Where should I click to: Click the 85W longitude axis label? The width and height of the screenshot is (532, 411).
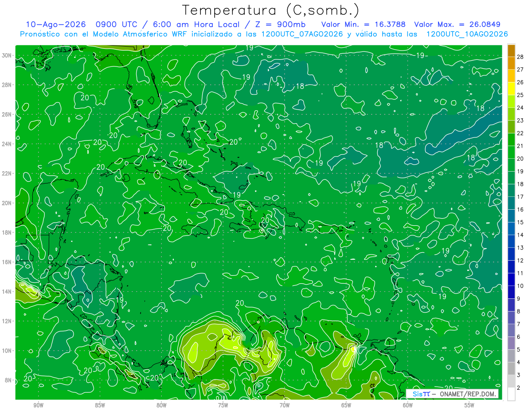click(100, 405)
